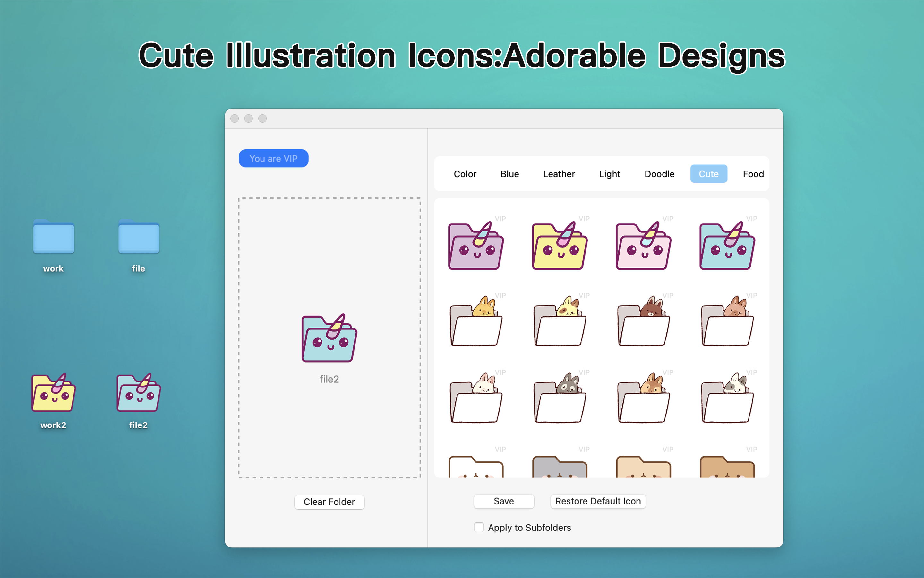
Task: Select the work2 unicorn folder on desktop
Action: [54, 393]
